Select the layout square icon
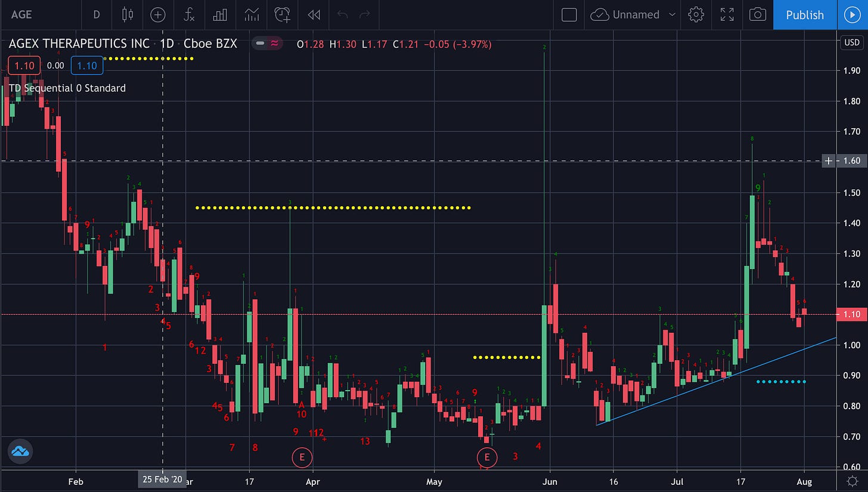 click(x=569, y=14)
